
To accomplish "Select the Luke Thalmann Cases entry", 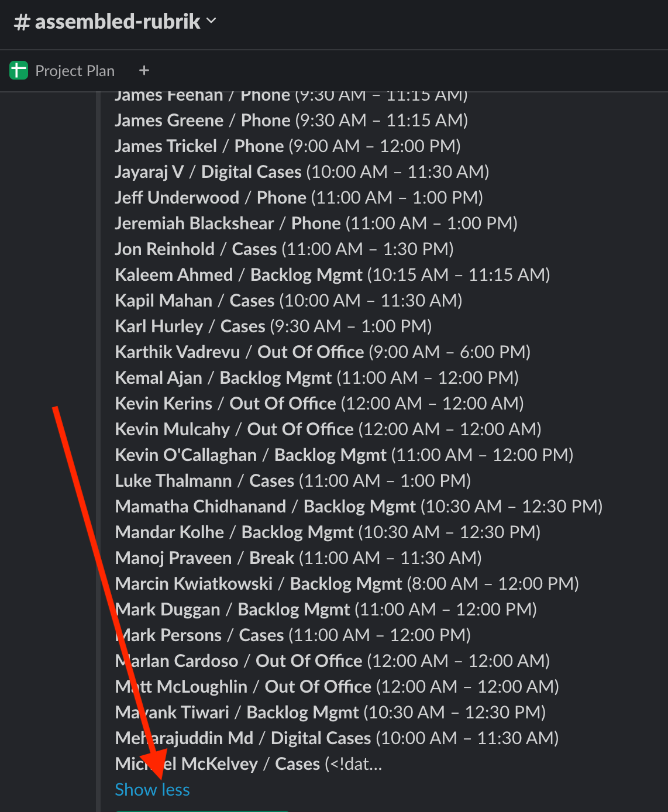I will [292, 481].
